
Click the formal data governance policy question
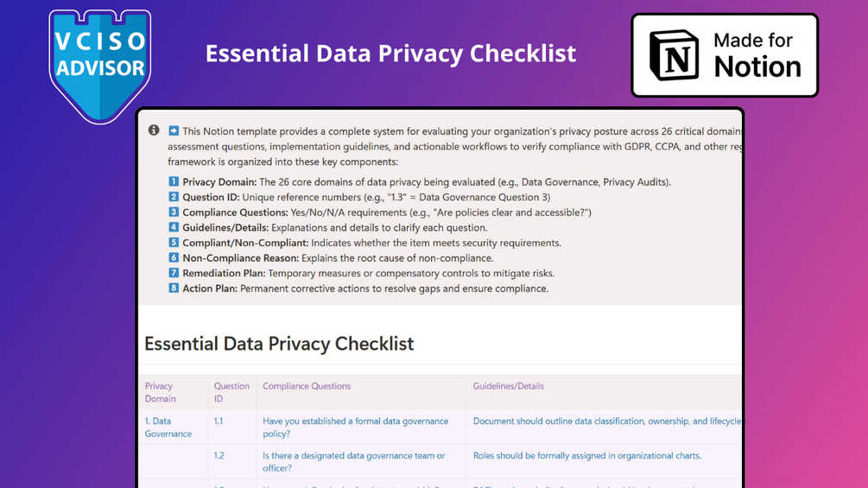point(355,428)
